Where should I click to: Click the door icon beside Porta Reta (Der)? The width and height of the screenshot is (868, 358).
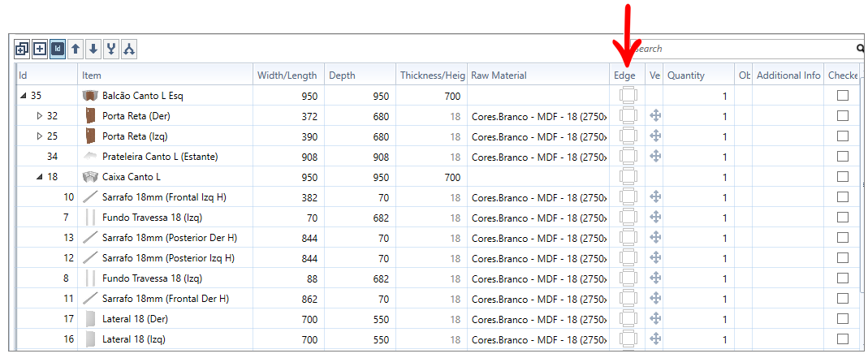pos(90,116)
